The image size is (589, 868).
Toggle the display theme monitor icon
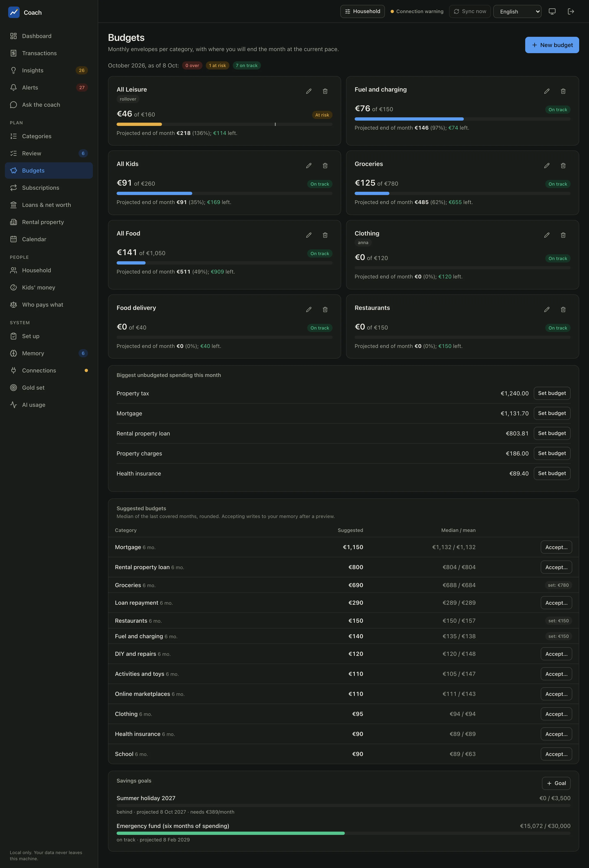[552, 12]
